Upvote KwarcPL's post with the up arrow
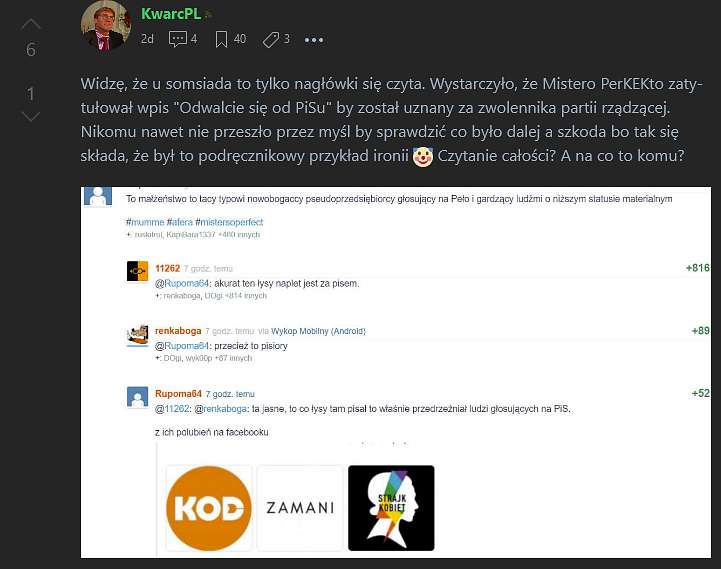 31,24
